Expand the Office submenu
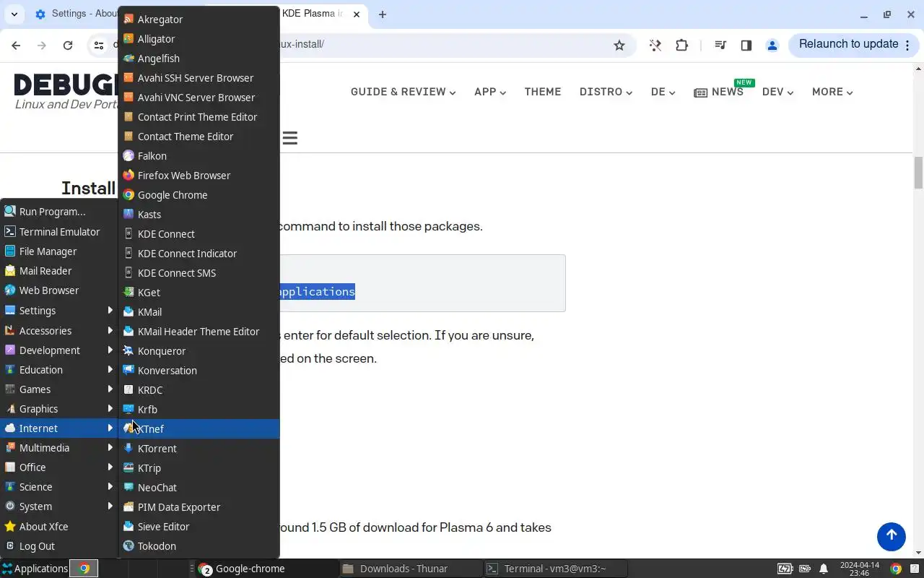Screen dimensions: 924x578 click(x=58, y=467)
